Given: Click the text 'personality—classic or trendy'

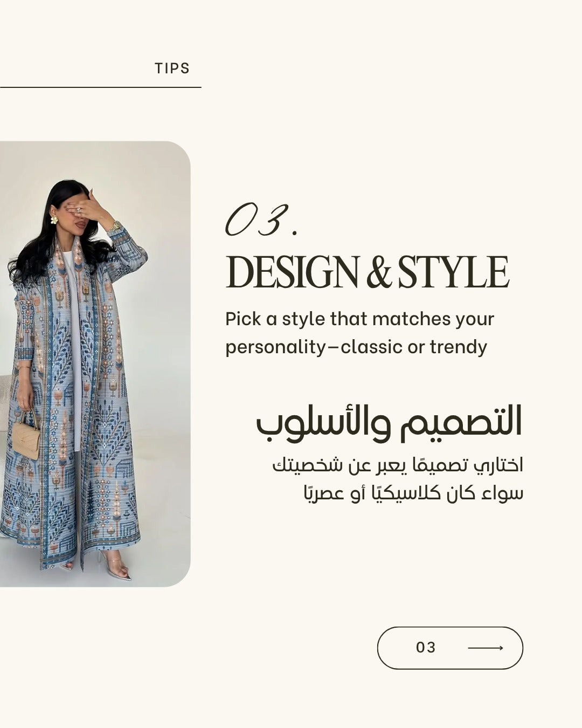Looking at the screenshot, I should tap(356, 347).
